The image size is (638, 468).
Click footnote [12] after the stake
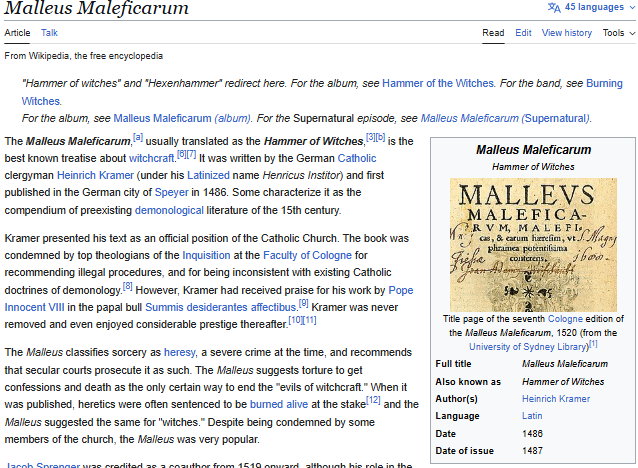click(374, 400)
